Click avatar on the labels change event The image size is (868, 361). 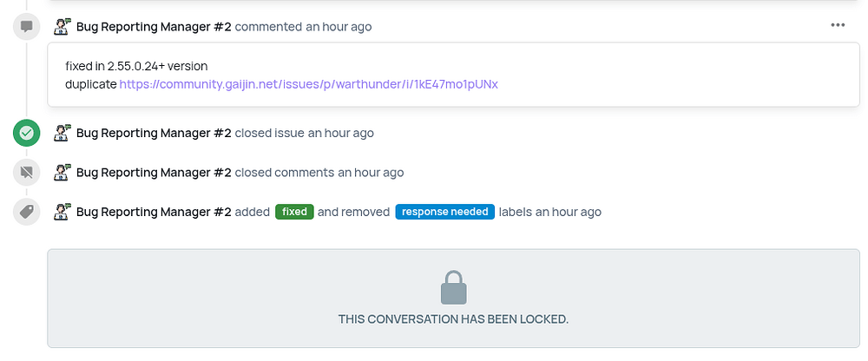[x=62, y=212]
